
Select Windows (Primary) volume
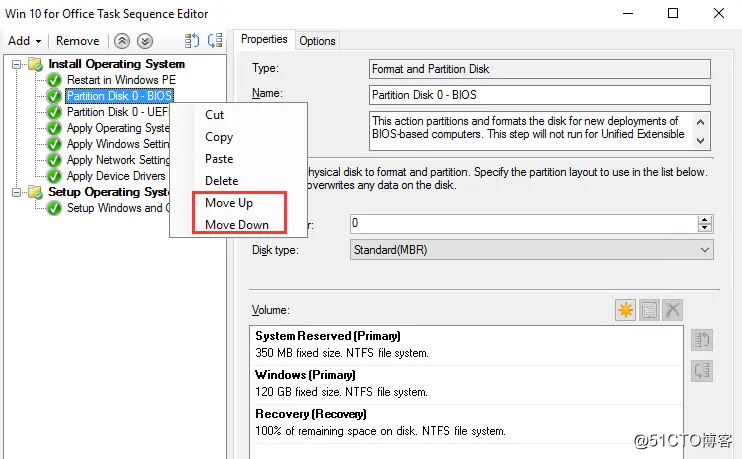pos(466,384)
